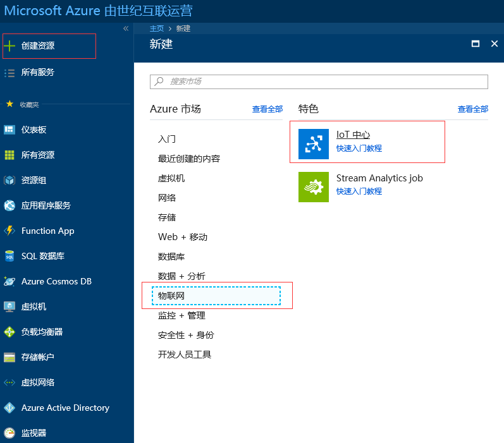Go to 主页 via the breadcrumb

(157, 28)
